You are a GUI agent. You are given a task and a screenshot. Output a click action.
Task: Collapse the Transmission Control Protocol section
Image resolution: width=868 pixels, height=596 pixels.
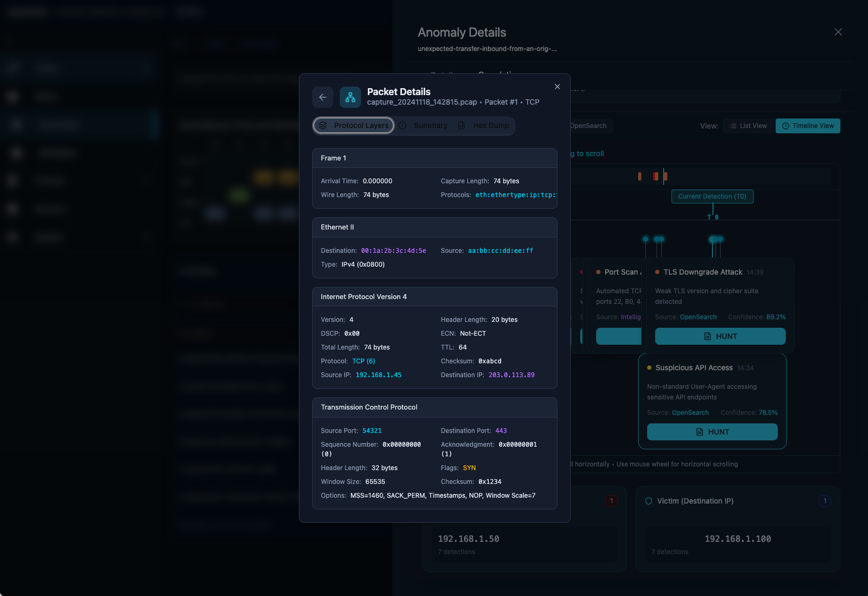pyautogui.click(x=434, y=407)
